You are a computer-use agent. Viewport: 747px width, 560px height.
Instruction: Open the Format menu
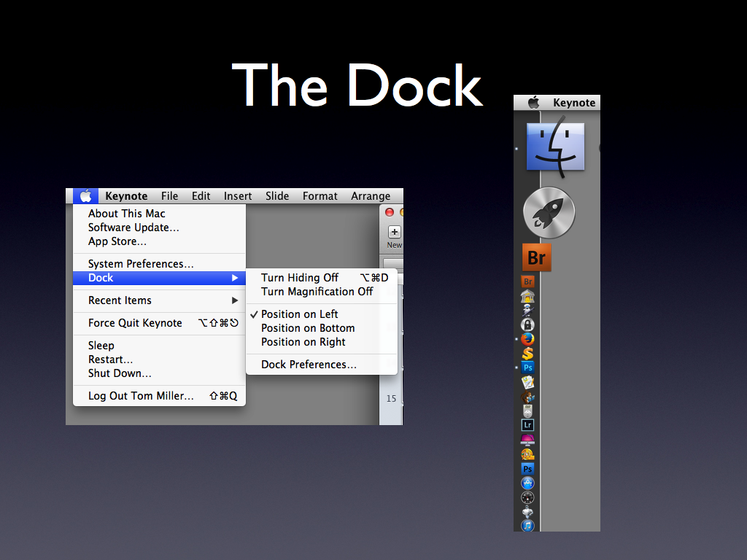[320, 195]
